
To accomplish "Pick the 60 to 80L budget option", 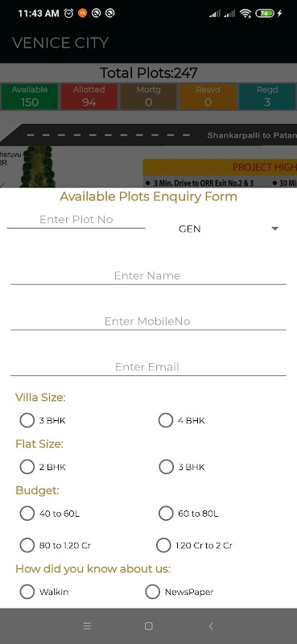I will [x=188, y=514].
